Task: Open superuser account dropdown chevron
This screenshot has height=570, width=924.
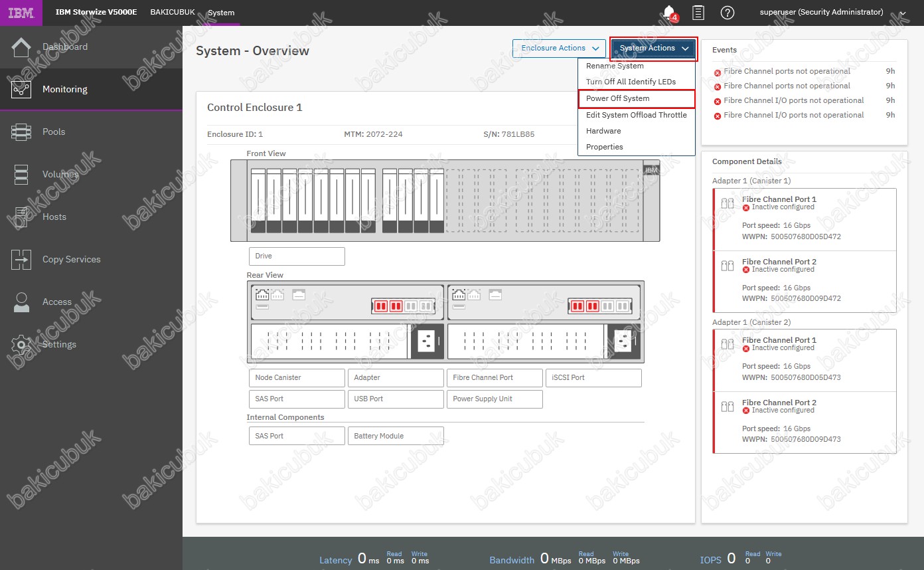Action: coord(902,13)
